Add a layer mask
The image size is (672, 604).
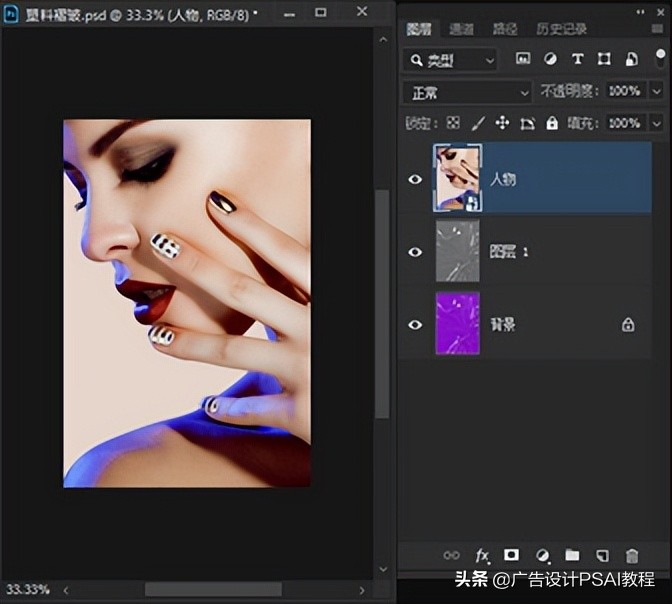(x=511, y=555)
